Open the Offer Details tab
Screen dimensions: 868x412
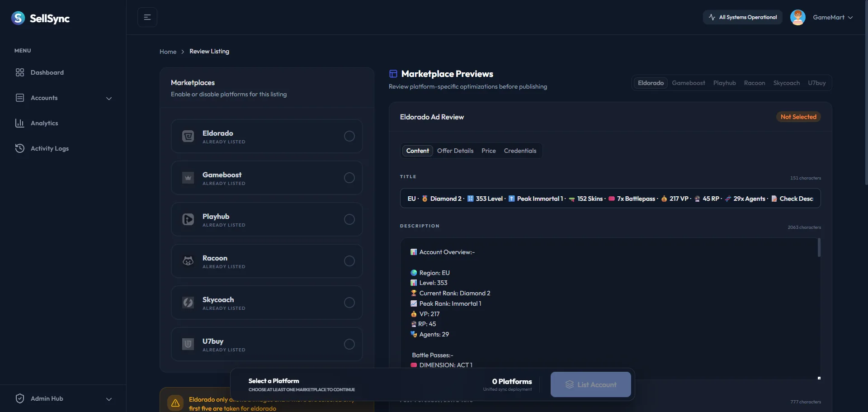455,151
